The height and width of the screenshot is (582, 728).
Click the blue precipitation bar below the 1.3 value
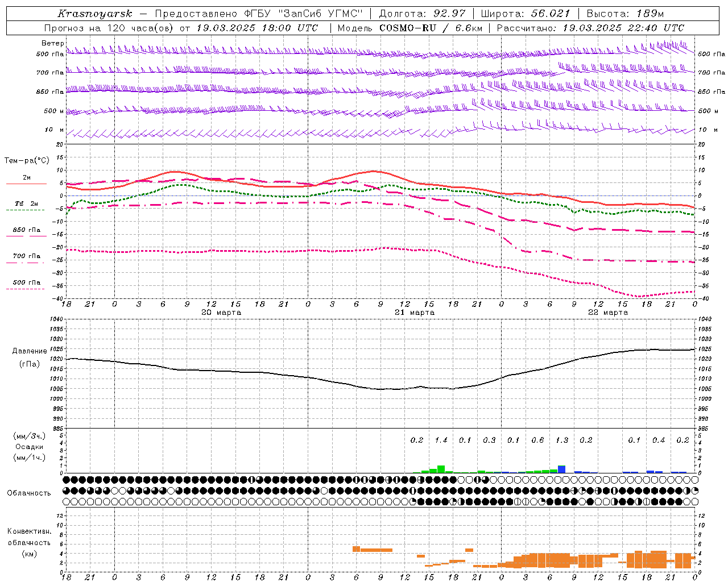(562, 469)
